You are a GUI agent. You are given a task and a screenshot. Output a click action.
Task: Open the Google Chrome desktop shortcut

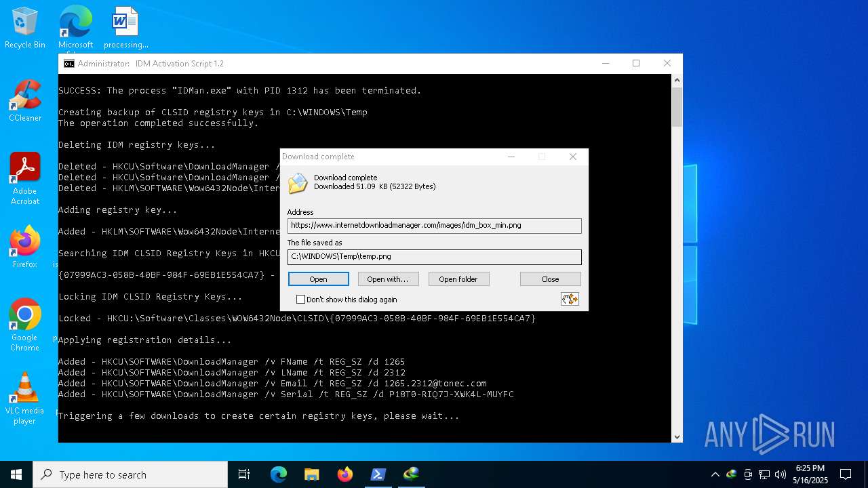(25, 325)
